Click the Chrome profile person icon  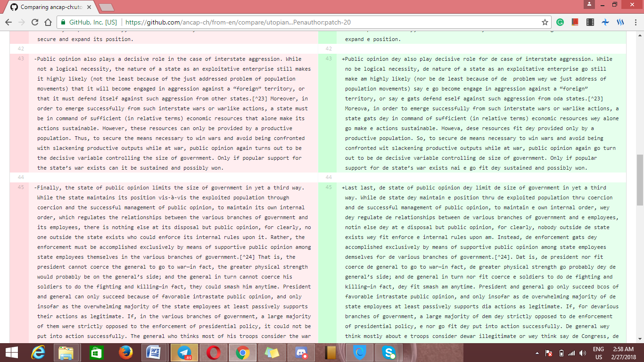coord(589,4)
